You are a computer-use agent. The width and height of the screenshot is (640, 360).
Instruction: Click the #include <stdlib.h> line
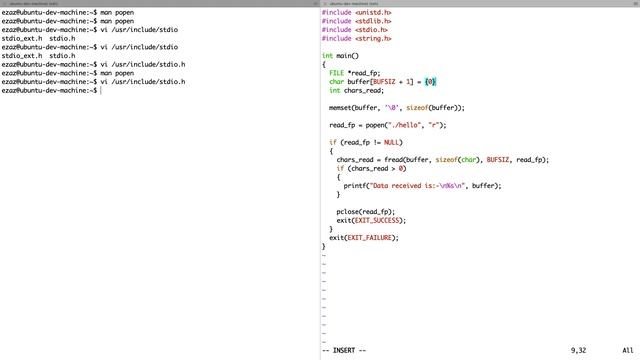[x=356, y=21]
